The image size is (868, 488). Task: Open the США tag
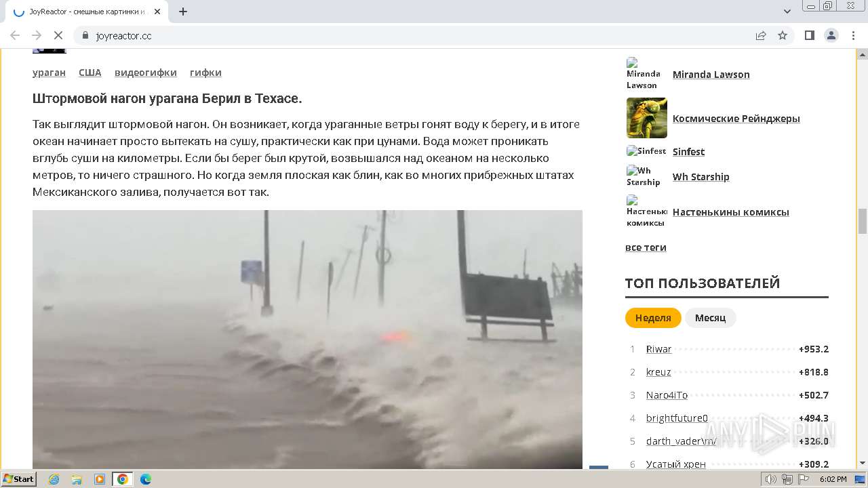pos(90,73)
